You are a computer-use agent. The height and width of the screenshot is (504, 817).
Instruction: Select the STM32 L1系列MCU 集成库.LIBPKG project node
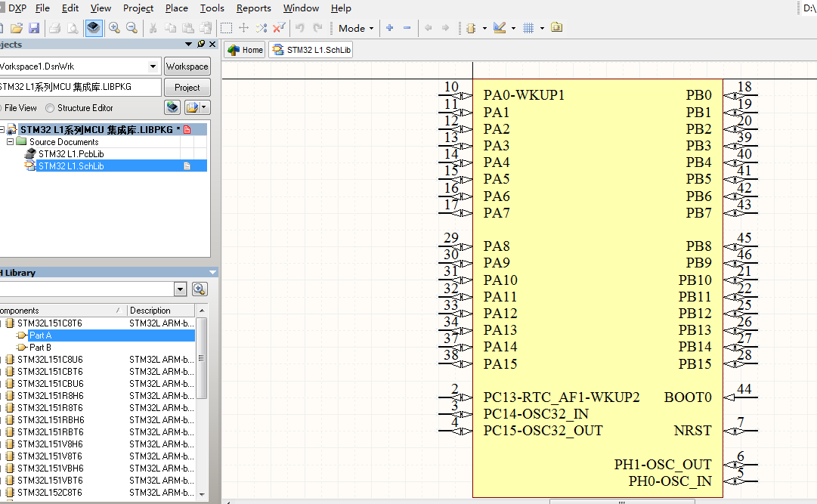(x=97, y=129)
